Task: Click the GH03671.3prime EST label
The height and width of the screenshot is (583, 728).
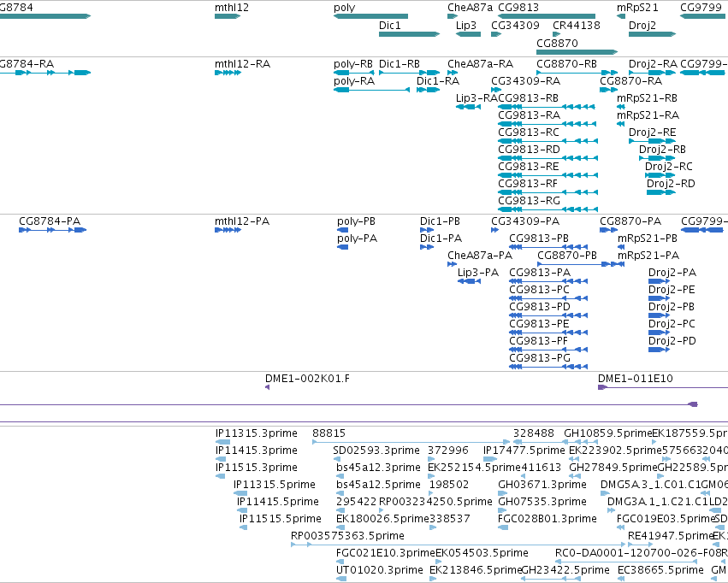Action: click(542, 486)
